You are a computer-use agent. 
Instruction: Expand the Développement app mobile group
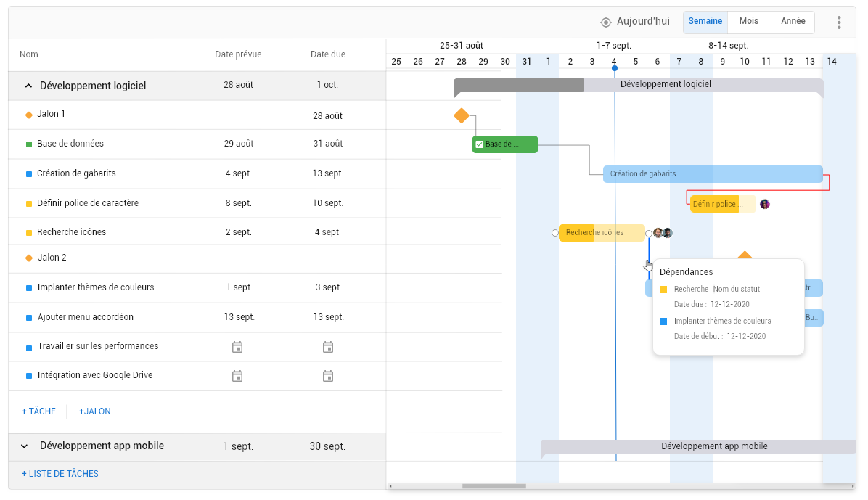pyautogui.click(x=25, y=446)
